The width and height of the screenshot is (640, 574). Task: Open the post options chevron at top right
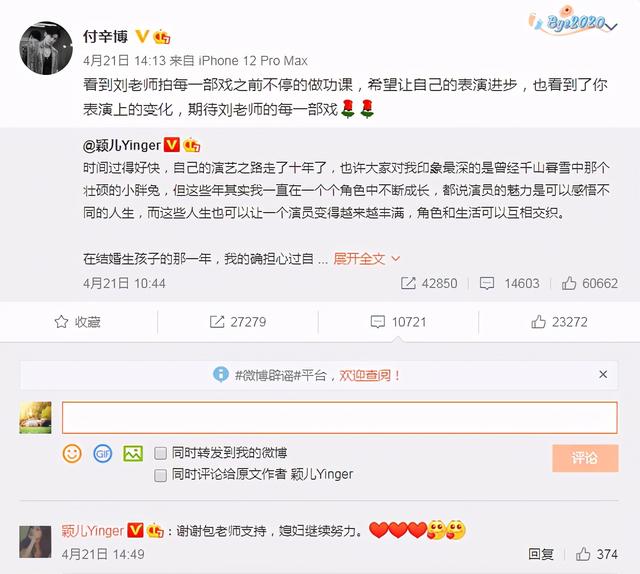point(612,27)
